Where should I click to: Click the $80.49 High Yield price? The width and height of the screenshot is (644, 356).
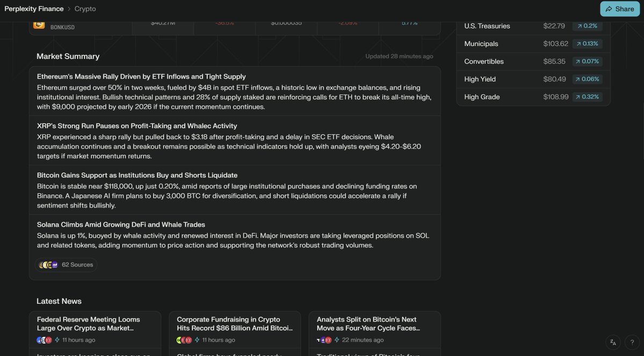554,79
